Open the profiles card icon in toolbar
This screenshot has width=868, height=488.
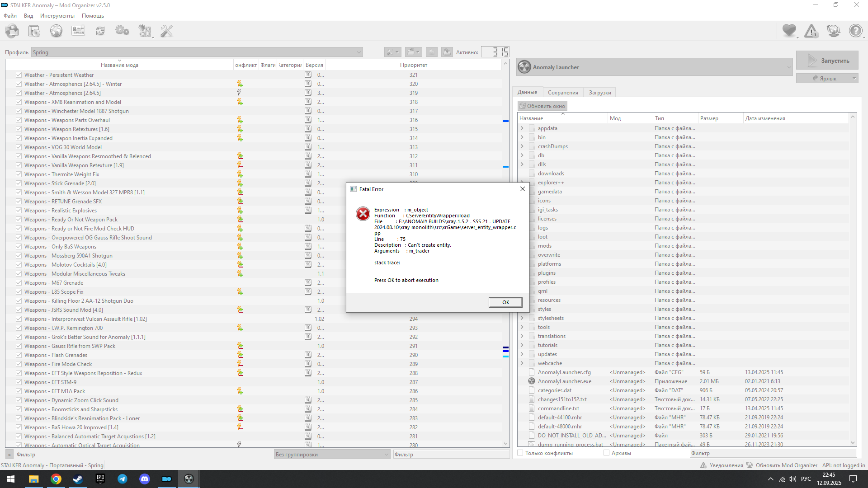tap(78, 31)
